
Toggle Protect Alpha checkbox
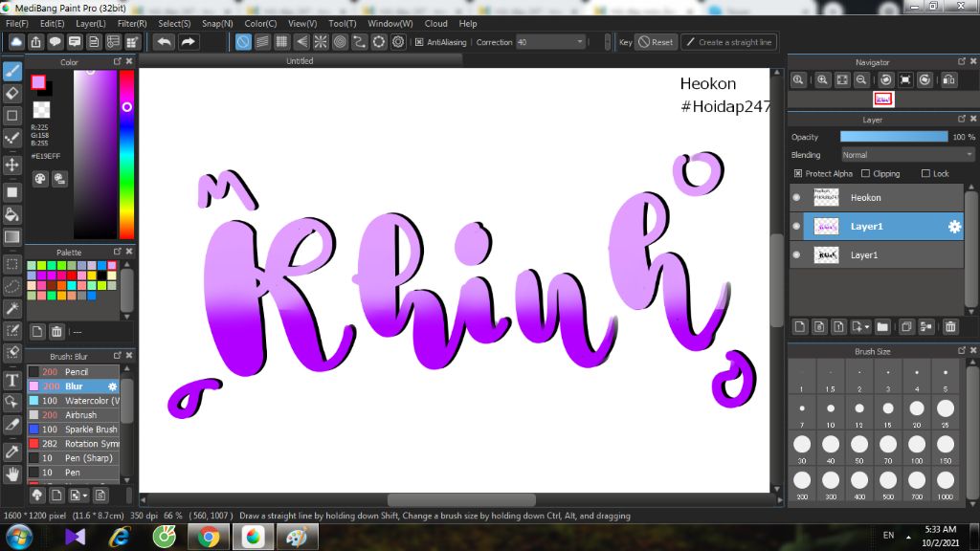[798, 174]
